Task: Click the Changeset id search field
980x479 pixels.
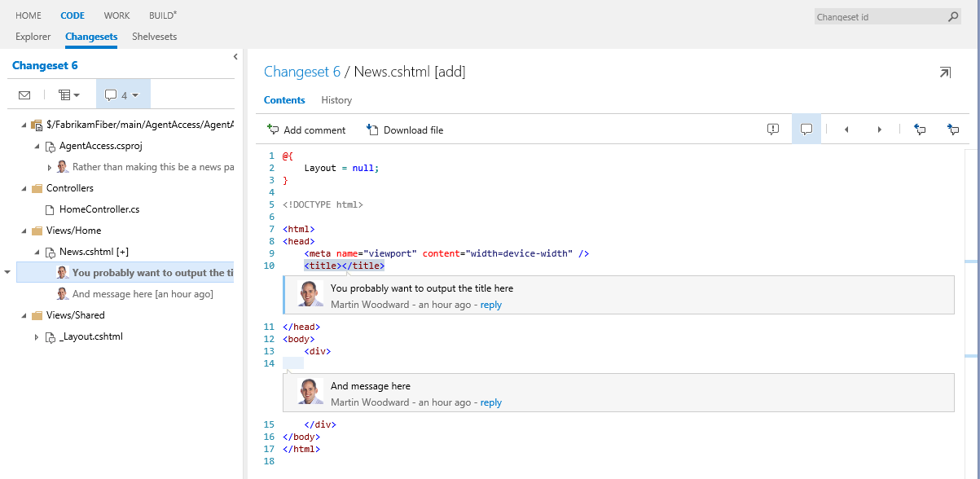Action: click(880, 16)
